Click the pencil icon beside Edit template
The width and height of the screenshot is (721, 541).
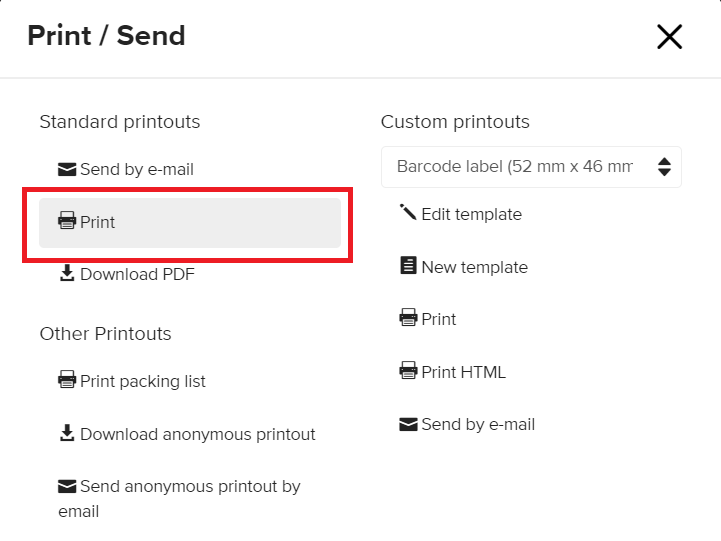click(x=408, y=212)
